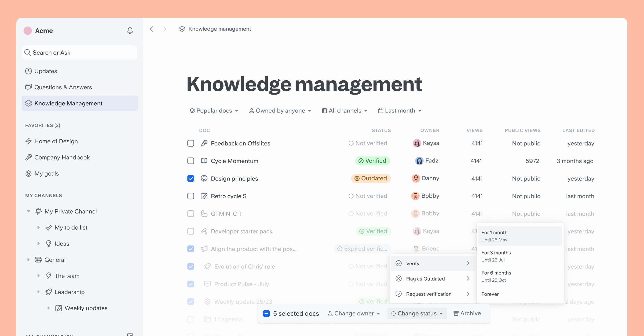
Task: Click the My goals flame icon
Action: (28, 173)
